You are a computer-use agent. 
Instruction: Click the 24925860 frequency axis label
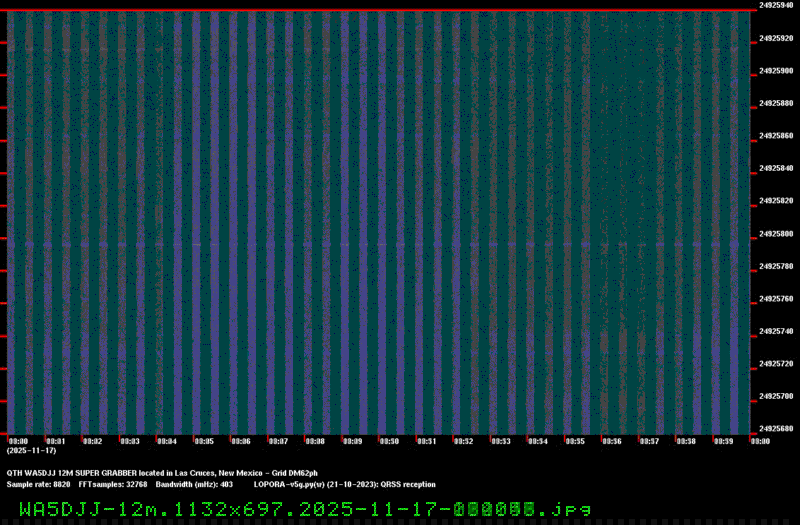(777, 136)
